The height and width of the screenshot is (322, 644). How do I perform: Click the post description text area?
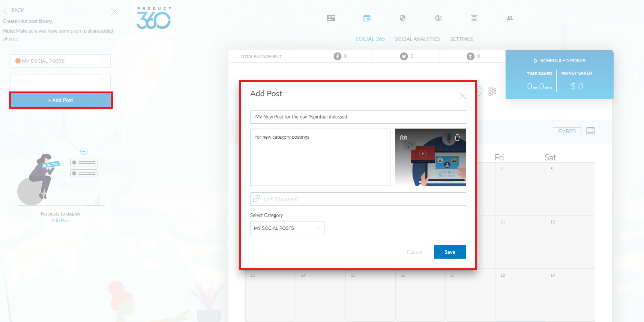tap(320, 157)
